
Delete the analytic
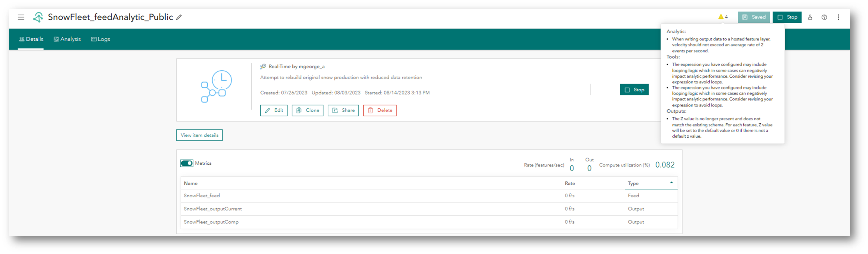click(380, 110)
